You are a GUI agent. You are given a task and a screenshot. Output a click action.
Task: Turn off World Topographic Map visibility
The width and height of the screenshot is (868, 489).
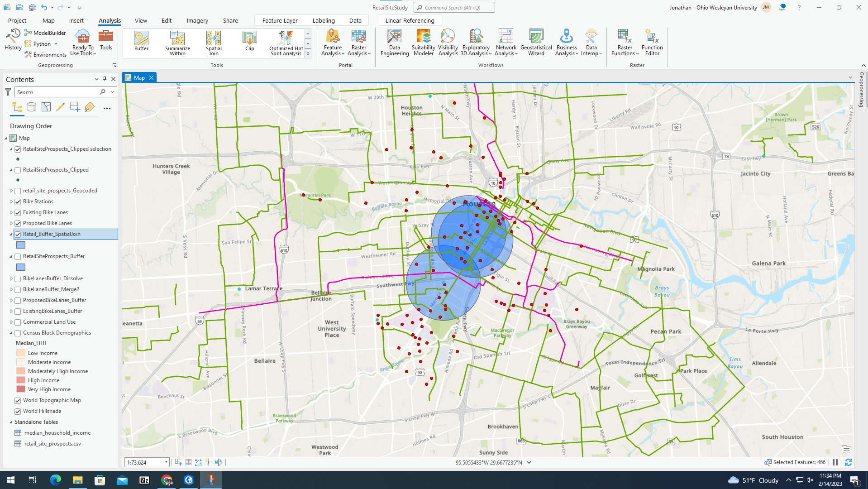point(18,400)
